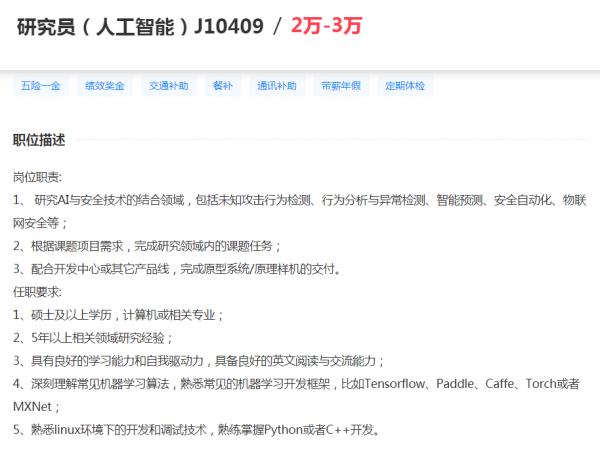Viewport: 600px width, 449px height.
Task: Click the 任职要求 label
Action: coord(37,292)
